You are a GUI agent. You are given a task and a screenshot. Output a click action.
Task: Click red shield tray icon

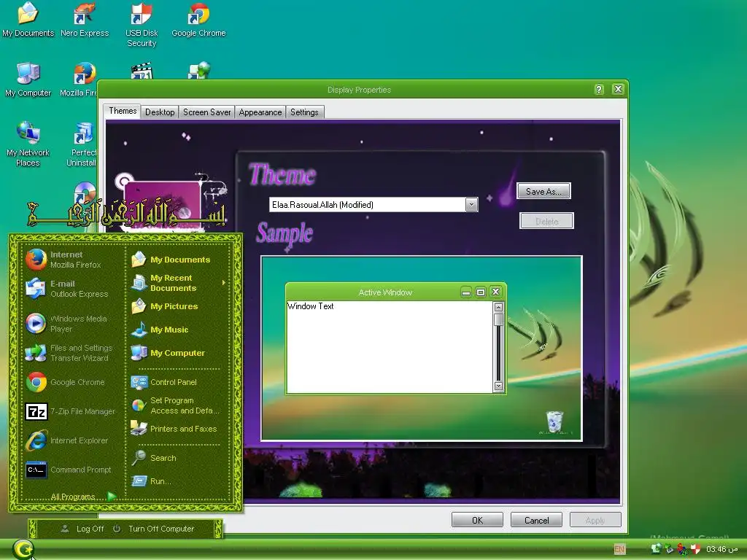(x=695, y=549)
